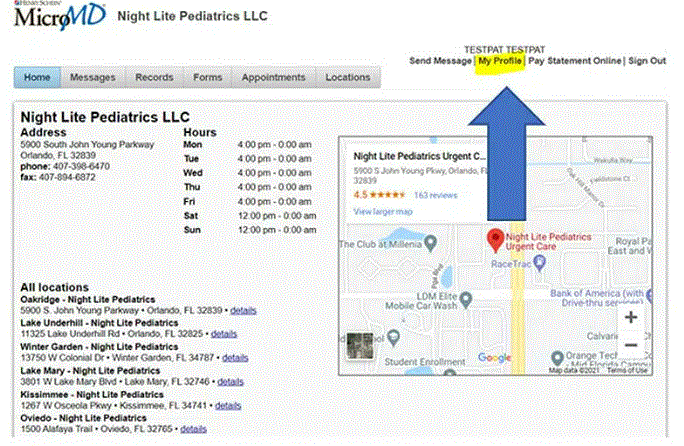The height and width of the screenshot is (446, 684).
Task: Zoom out on the map
Action: [x=631, y=345]
